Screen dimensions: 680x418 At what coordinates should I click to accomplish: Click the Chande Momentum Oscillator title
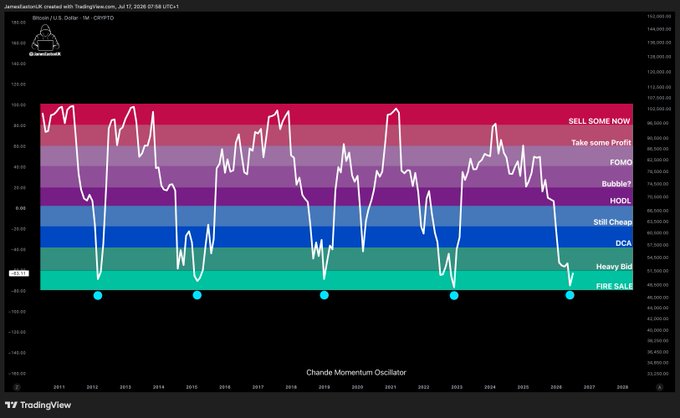tap(356, 372)
